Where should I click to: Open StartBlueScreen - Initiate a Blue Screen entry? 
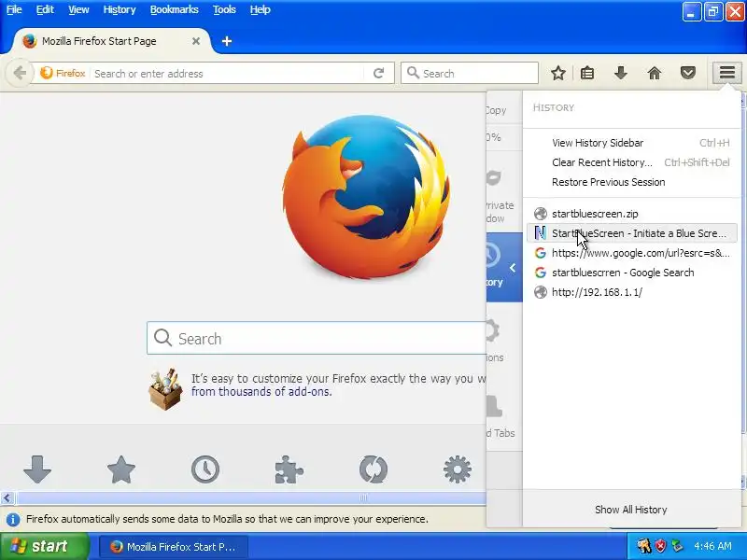pos(632,233)
